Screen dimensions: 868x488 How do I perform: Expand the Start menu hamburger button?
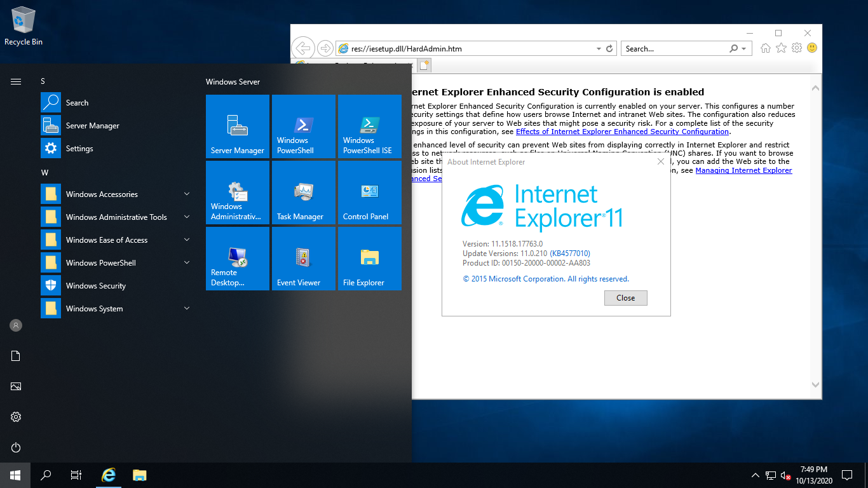point(16,81)
